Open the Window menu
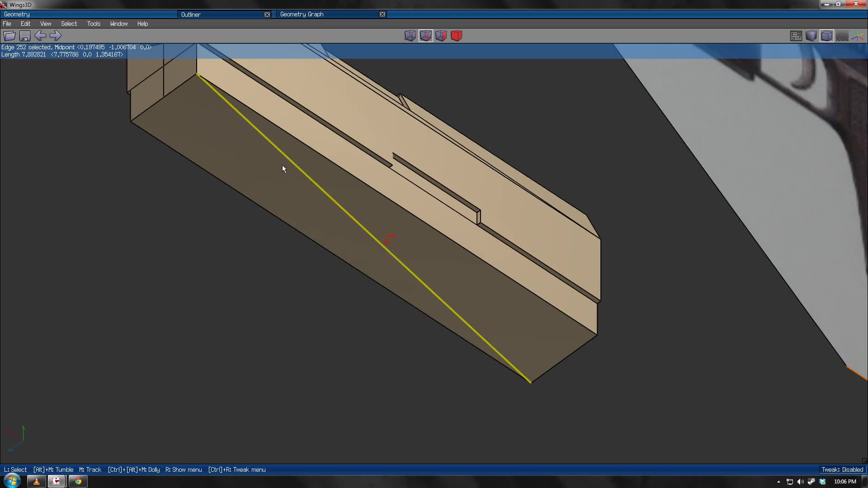The height and width of the screenshot is (488, 868). (118, 23)
